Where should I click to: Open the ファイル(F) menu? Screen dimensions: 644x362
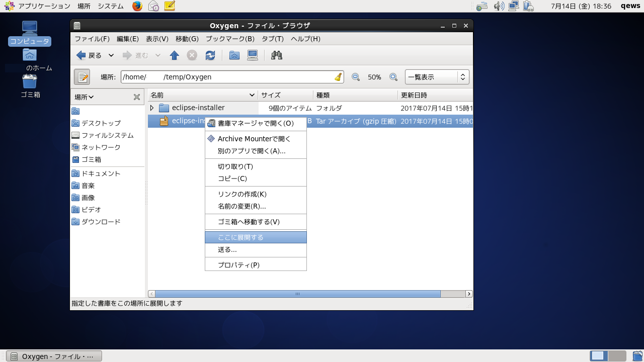[92, 39]
